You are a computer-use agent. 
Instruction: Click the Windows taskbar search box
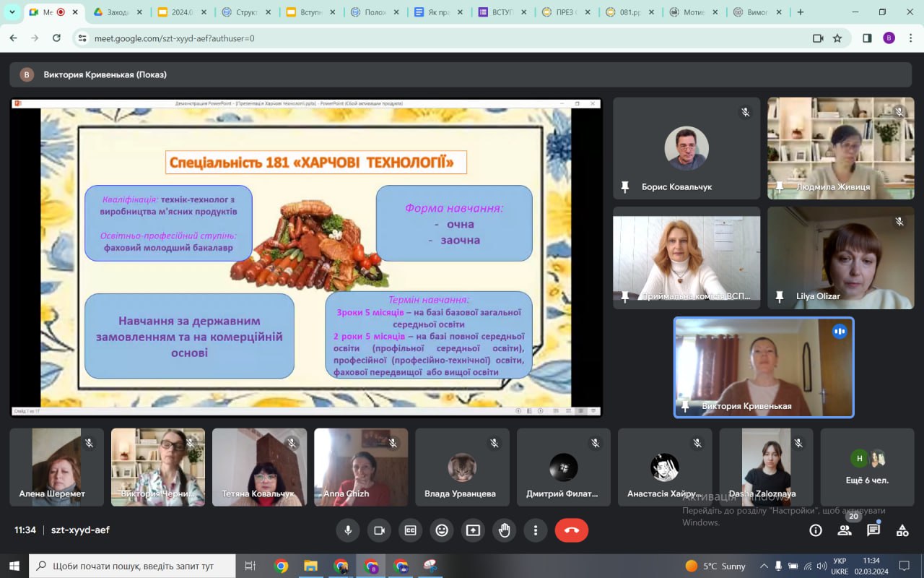[132, 566]
